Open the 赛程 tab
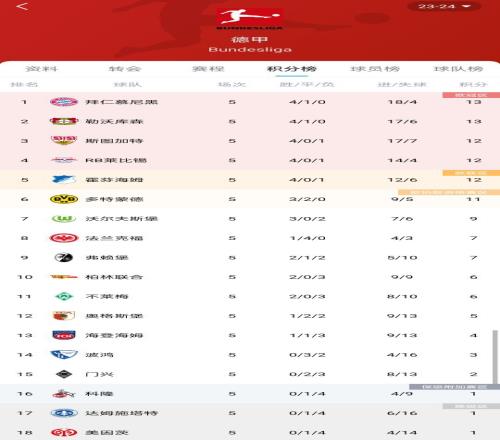The height and width of the screenshot is (440, 500). pyautogui.click(x=208, y=69)
